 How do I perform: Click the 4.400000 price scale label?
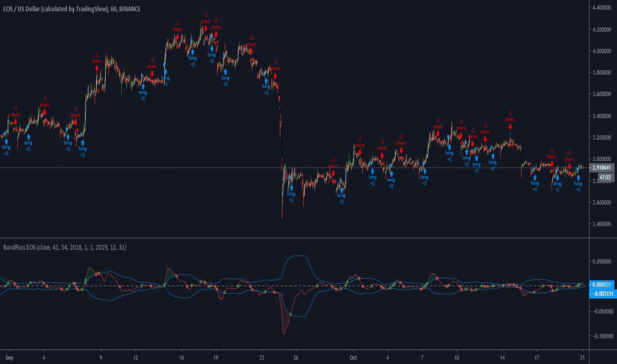pos(601,7)
